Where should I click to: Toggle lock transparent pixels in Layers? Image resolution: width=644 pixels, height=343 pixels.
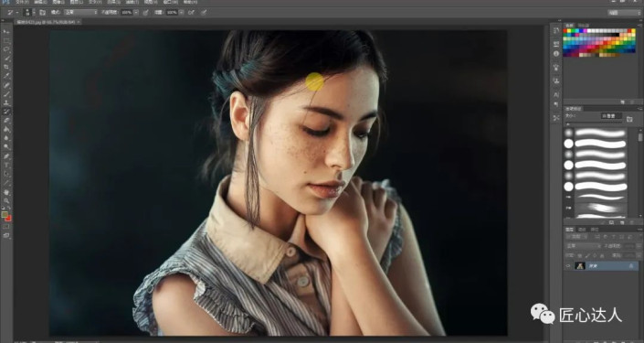(x=579, y=255)
